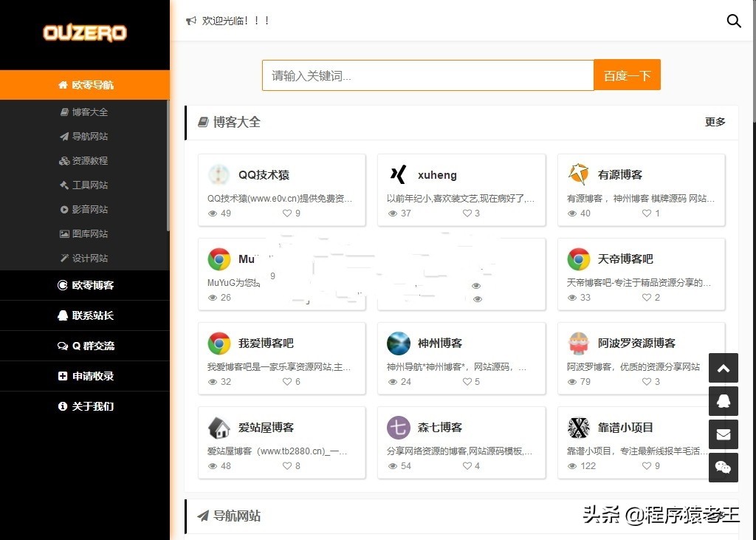756x540 pixels.
Task: Open 影音网站 sidebar item
Action: (84, 210)
